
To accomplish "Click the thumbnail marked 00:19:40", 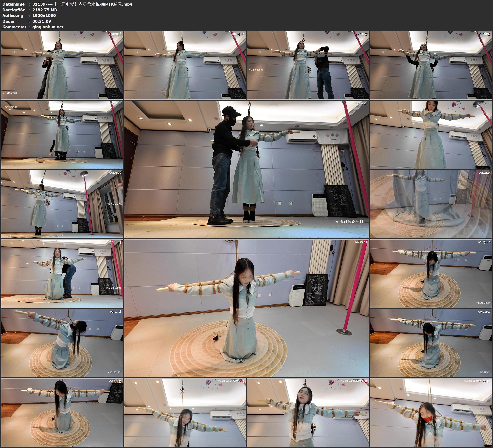I will click(x=431, y=273).
